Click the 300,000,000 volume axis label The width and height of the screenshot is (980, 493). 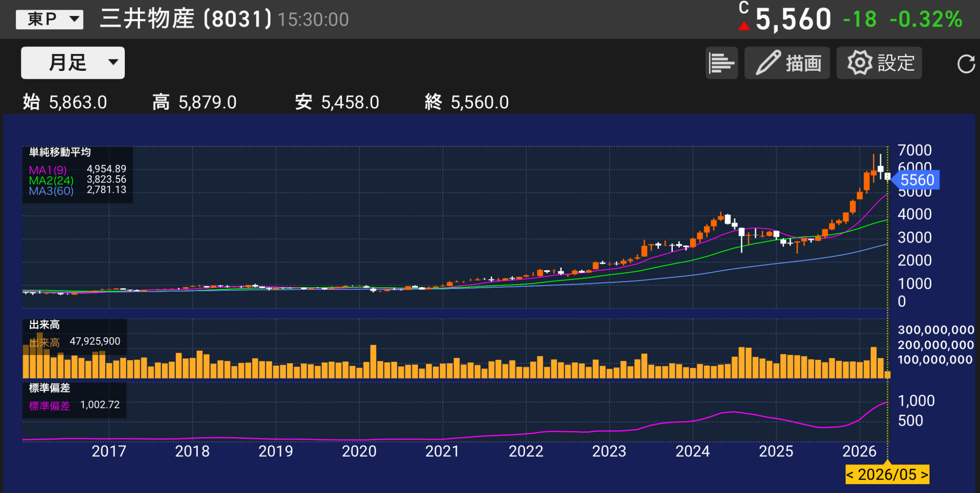[x=936, y=330]
